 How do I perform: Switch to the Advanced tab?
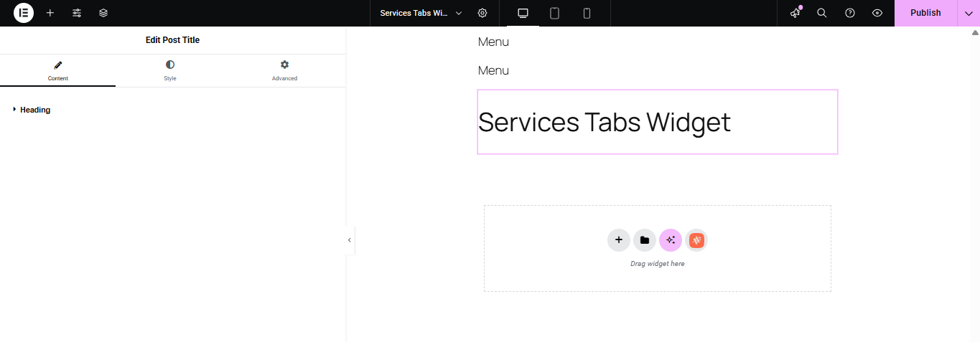284,70
